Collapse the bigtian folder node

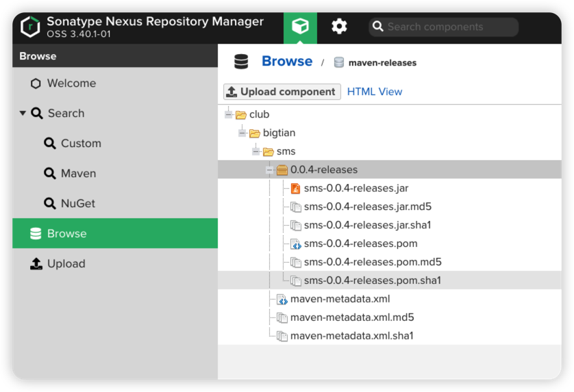[x=242, y=133]
